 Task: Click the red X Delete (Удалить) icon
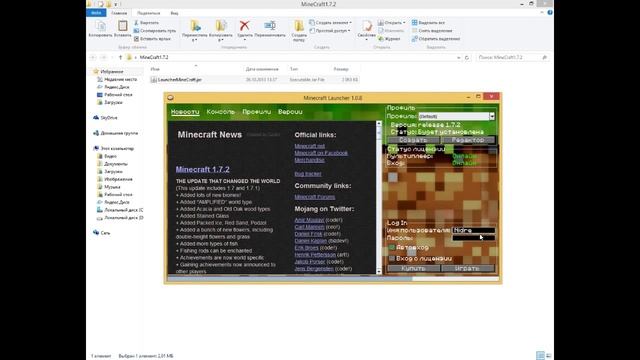pyautogui.click(x=244, y=26)
